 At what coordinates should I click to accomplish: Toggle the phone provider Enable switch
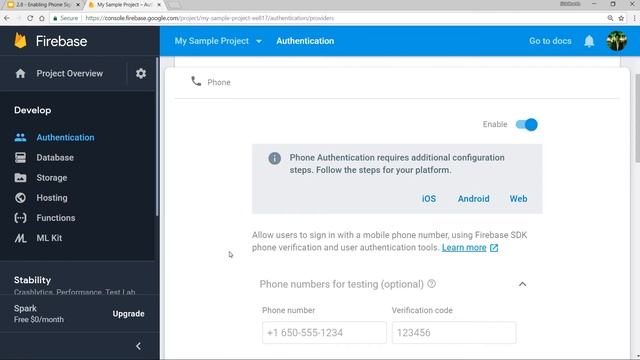(527, 124)
